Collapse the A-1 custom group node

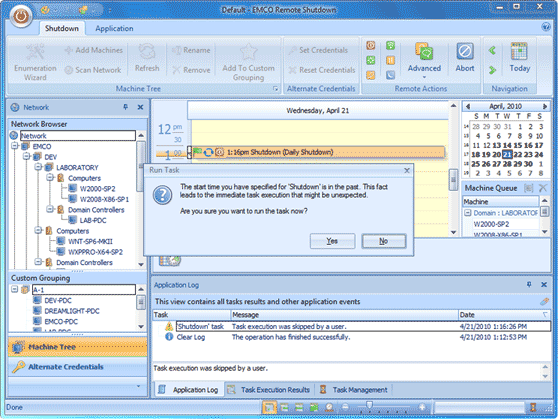coord(14,289)
